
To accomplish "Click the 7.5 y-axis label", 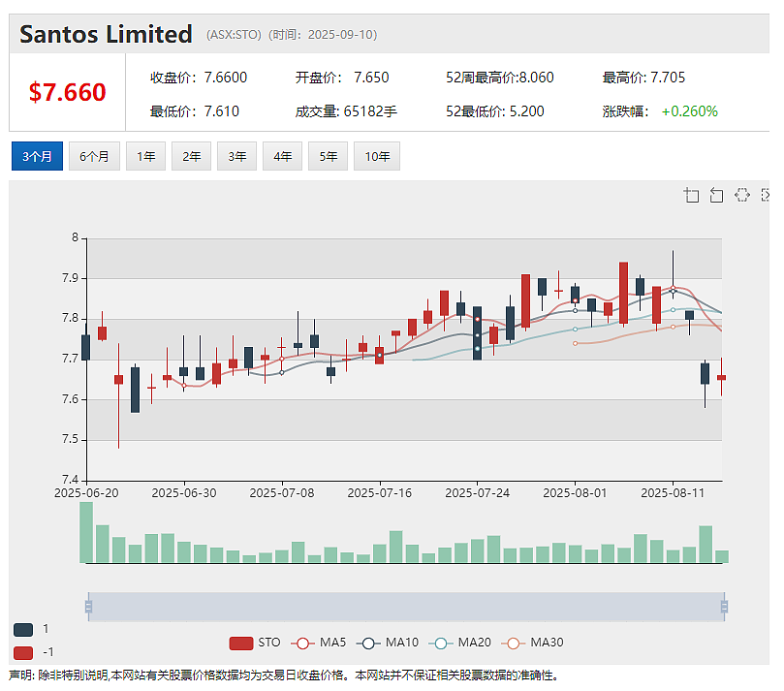I will (71, 439).
